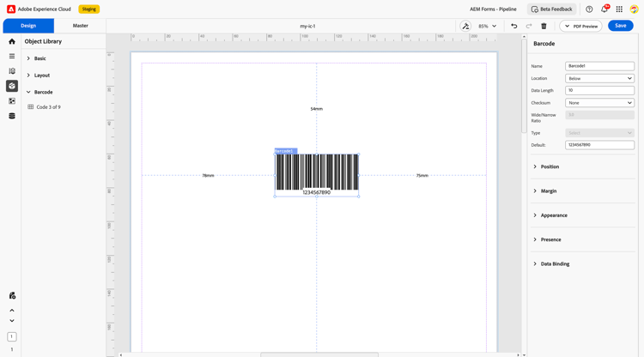This screenshot has height=357, width=644.
Task: Open the hierarchy list icon in sidebar
Action: pos(12,57)
